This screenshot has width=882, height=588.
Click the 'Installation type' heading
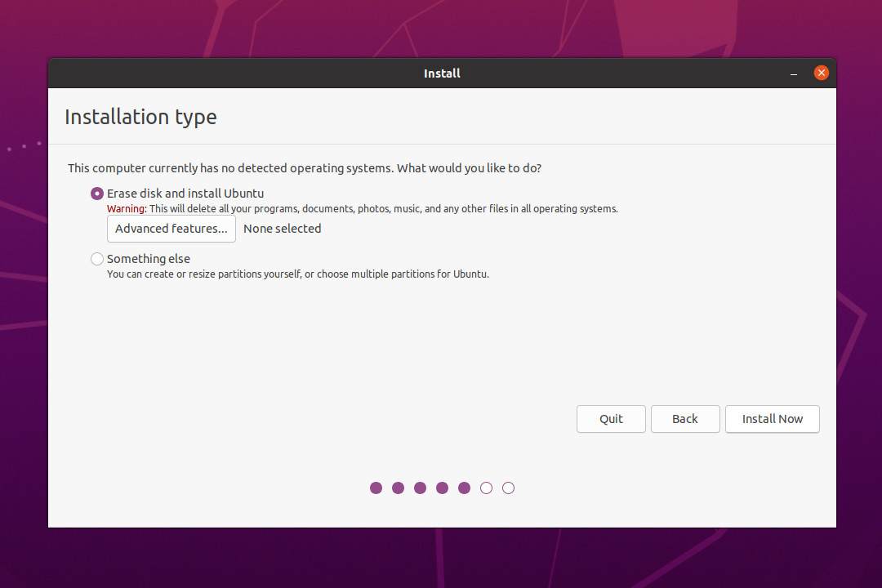[140, 117]
